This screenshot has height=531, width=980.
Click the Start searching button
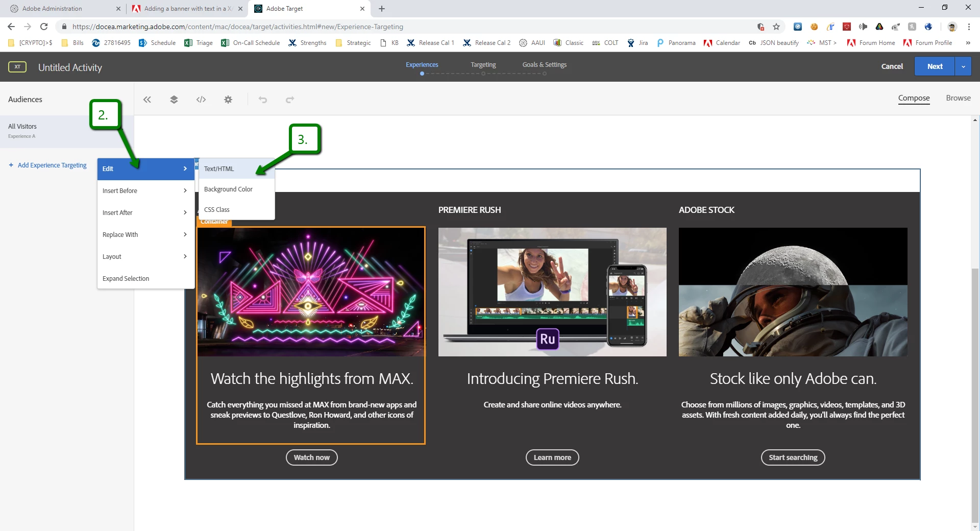point(793,457)
